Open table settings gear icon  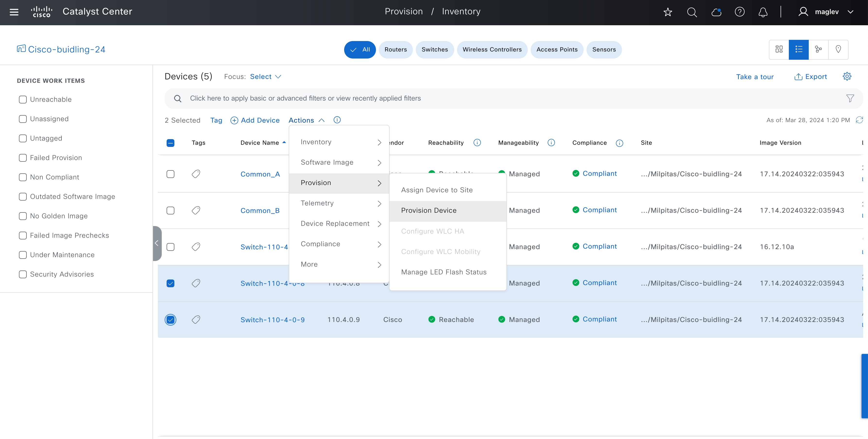click(847, 76)
